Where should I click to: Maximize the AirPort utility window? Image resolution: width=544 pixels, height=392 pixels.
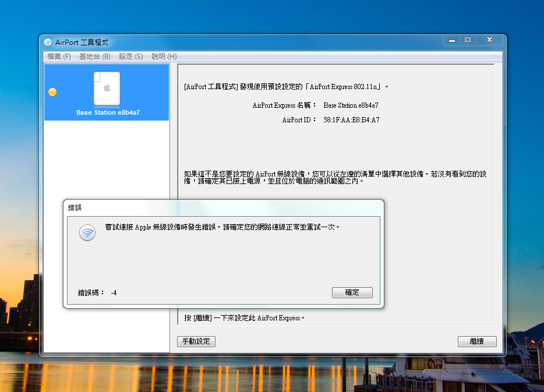click(468, 40)
